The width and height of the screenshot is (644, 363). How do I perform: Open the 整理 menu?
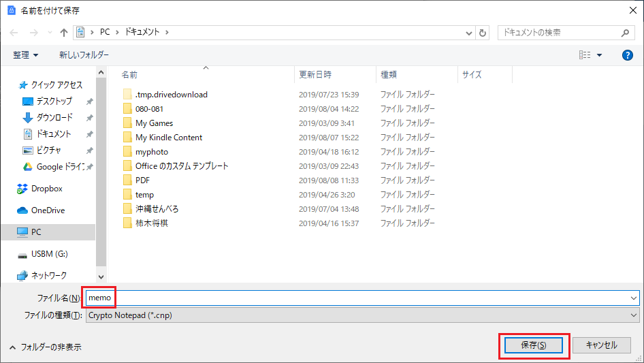click(25, 54)
